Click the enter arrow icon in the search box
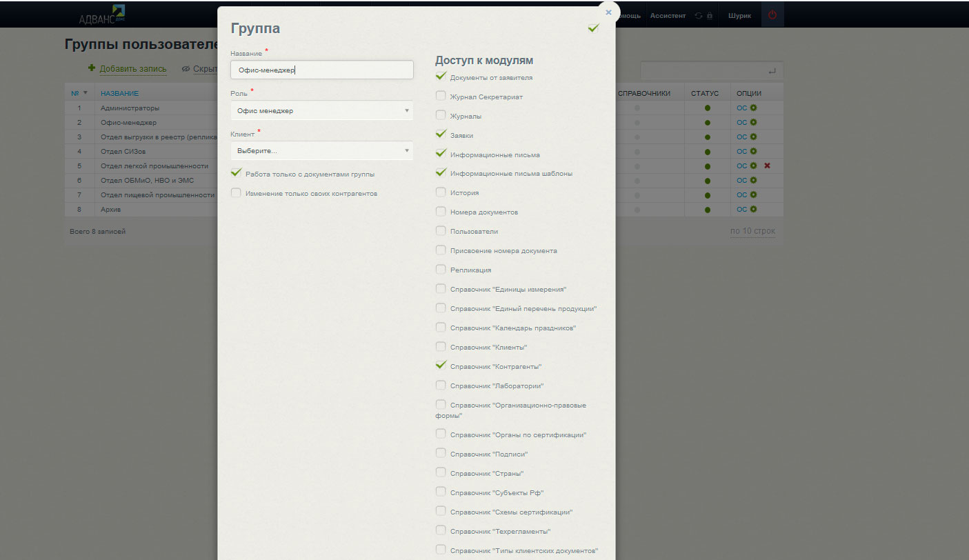 click(x=771, y=71)
